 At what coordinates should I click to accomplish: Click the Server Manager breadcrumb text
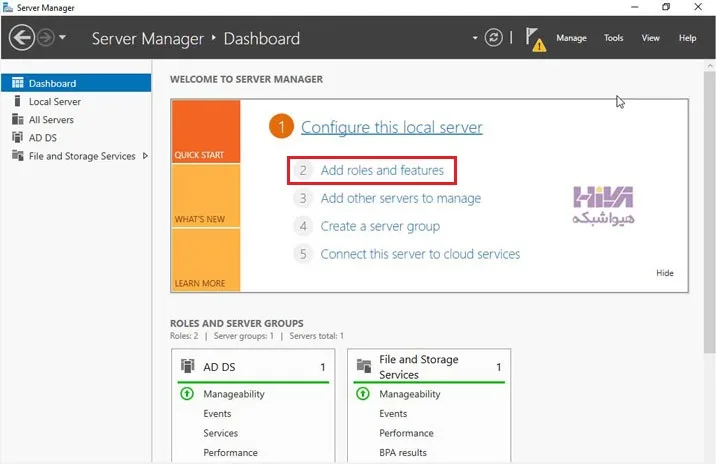coord(147,38)
